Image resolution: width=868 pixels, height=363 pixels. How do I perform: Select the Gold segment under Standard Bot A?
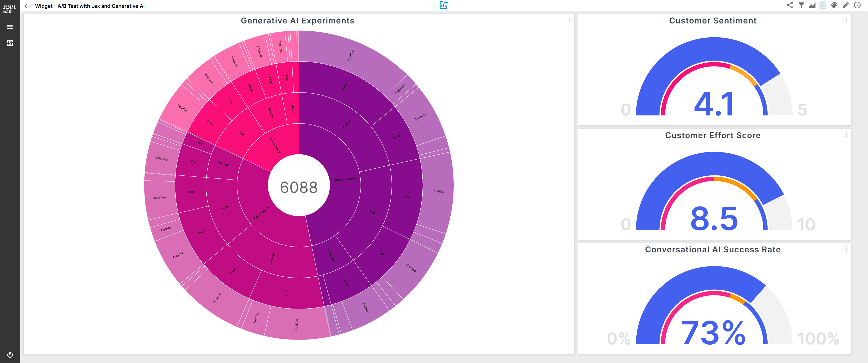(x=371, y=211)
